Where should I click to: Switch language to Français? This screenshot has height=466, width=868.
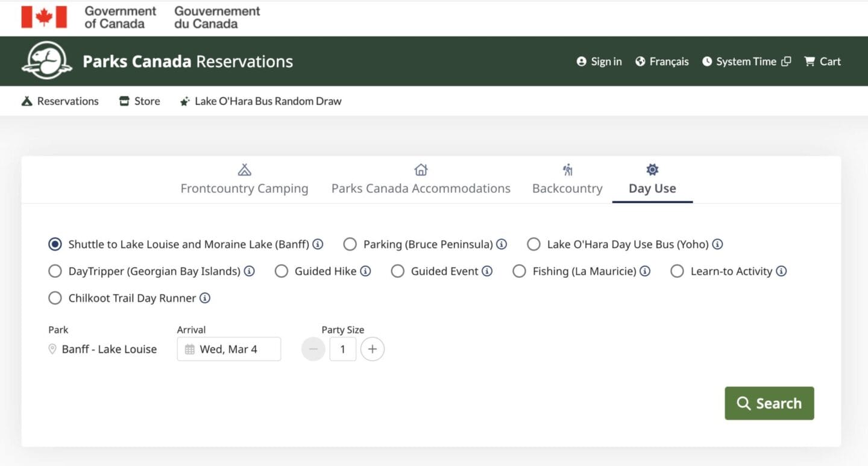[x=662, y=61]
